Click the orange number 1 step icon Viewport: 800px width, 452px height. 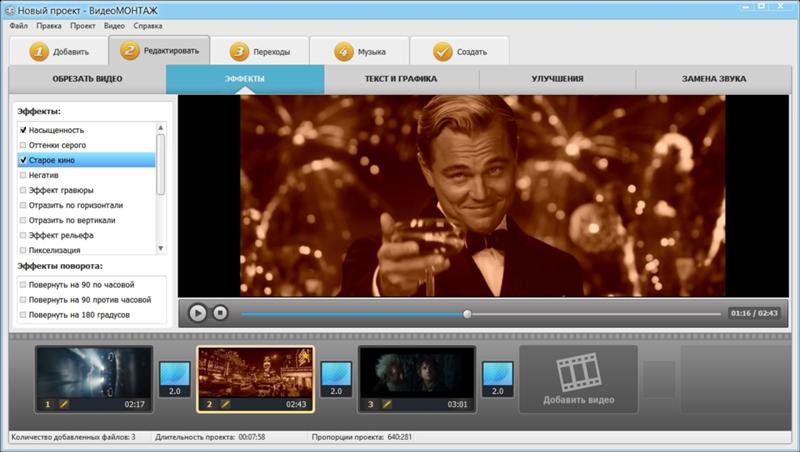tap(39, 52)
